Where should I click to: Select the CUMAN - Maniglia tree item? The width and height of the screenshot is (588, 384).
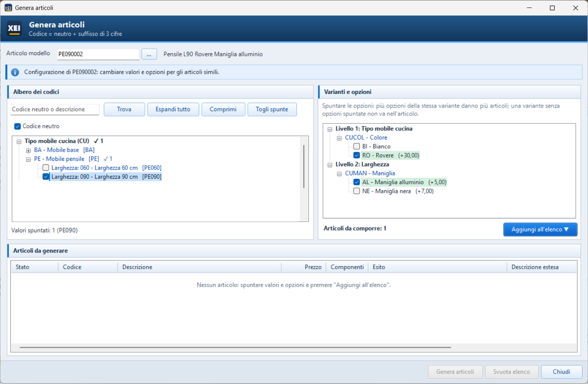pos(370,173)
